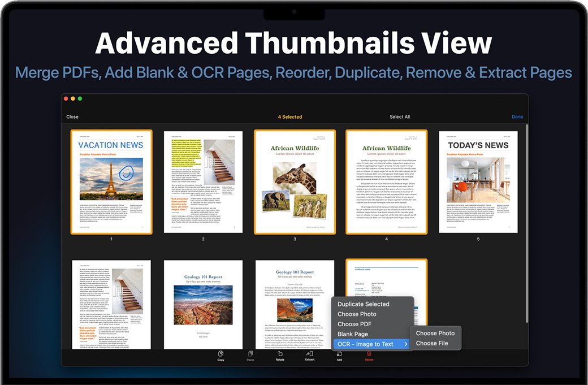Click the Add pages icon
Image resolution: width=588 pixels, height=385 pixels.
coord(339,354)
